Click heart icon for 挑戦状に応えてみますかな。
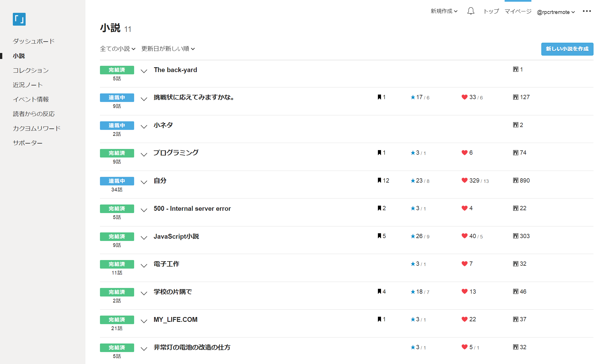 point(464,97)
